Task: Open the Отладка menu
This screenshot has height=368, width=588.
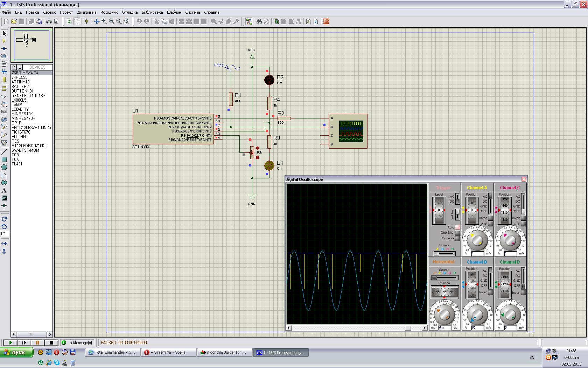Action: [129, 12]
